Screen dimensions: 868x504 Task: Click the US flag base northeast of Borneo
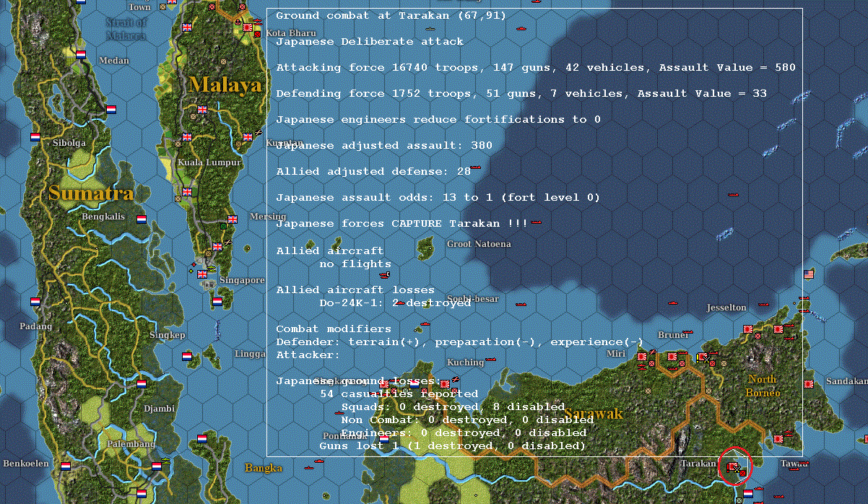pos(809,274)
